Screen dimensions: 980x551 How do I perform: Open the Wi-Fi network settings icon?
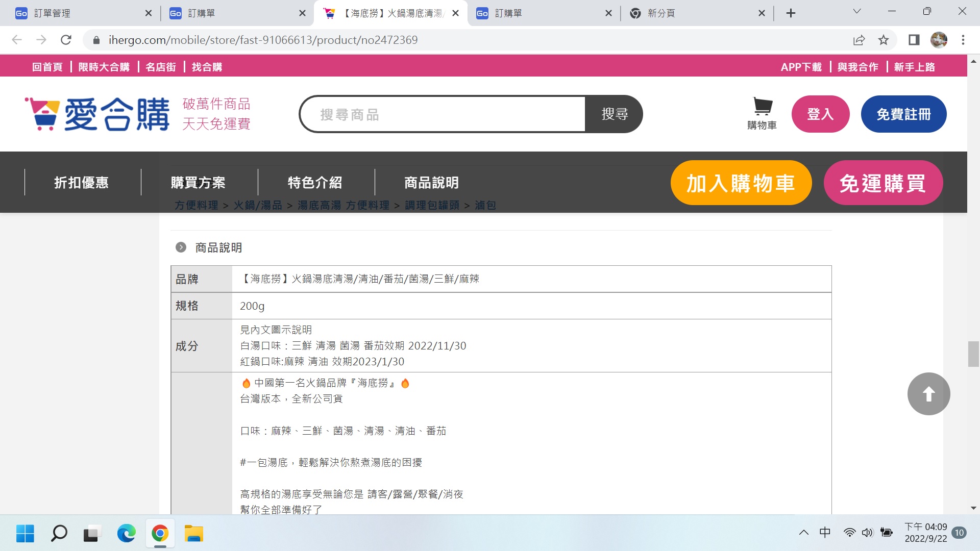pyautogui.click(x=849, y=533)
